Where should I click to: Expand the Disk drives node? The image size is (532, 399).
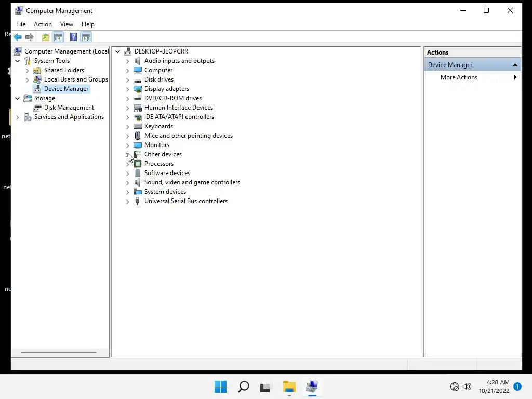point(128,80)
